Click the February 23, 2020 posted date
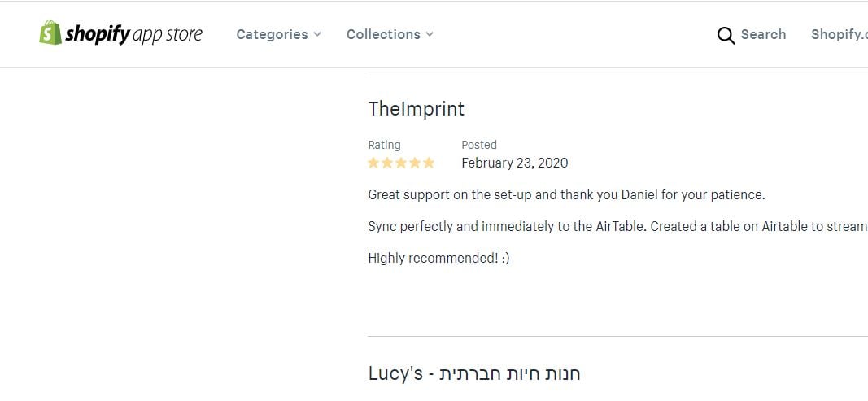This screenshot has height=401, width=868. click(x=515, y=163)
